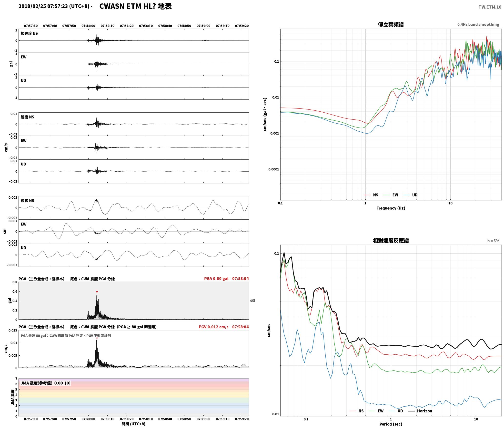Click the Frequency (Hz) axis label
504x429 pixels.
point(391,208)
